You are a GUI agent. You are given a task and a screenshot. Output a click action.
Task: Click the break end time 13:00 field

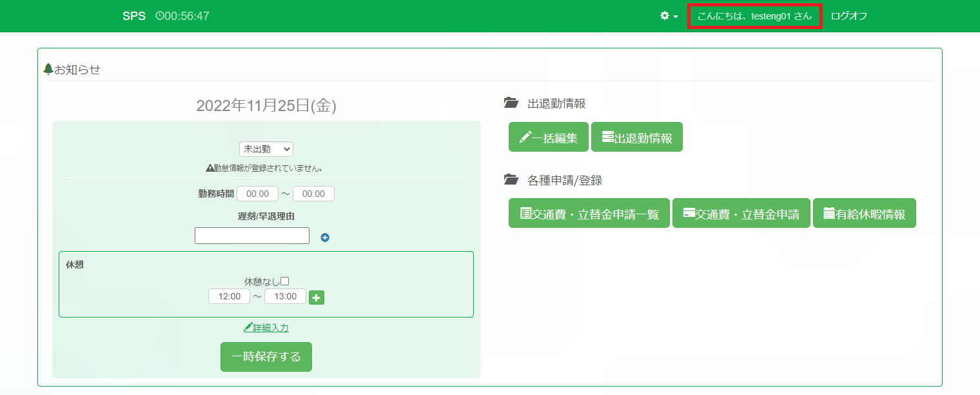(x=285, y=296)
